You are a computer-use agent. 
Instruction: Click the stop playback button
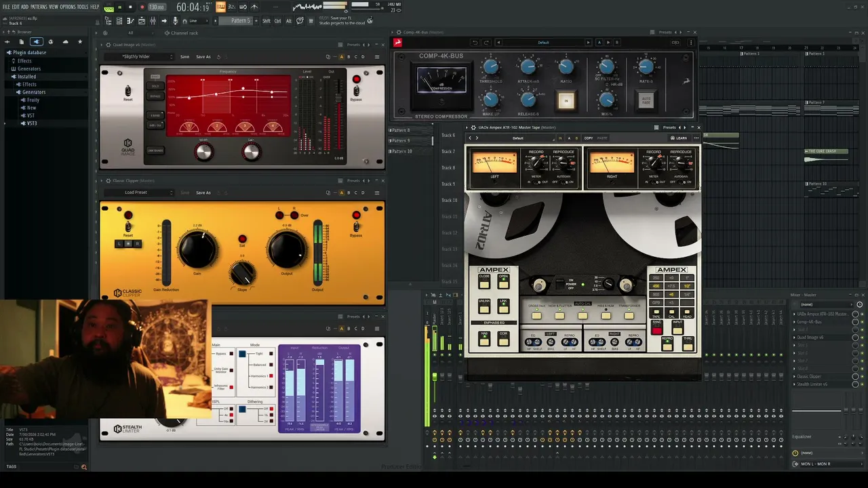(130, 7)
